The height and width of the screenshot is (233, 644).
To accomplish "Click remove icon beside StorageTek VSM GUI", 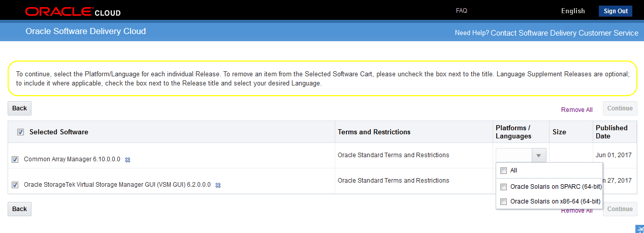I will click(x=218, y=185).
